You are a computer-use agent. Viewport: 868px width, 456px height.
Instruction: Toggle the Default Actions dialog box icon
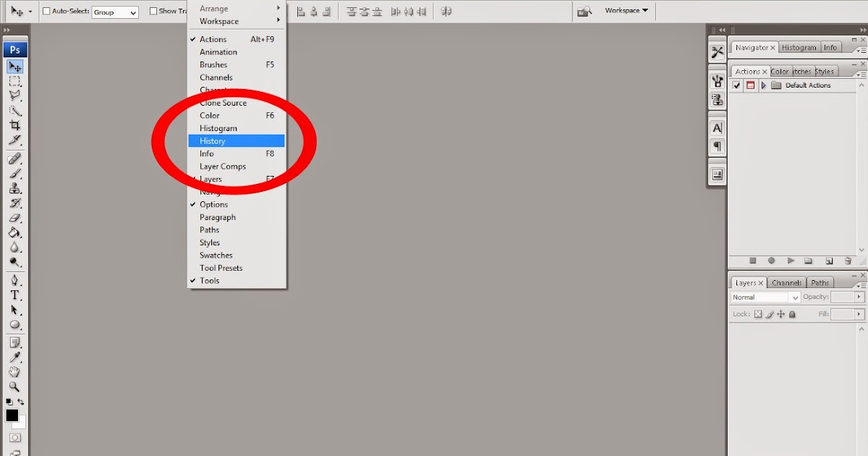point(750,85)
